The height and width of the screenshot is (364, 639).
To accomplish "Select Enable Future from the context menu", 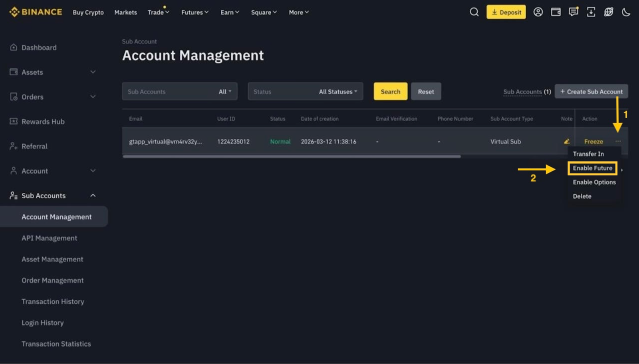I will 592,168.
